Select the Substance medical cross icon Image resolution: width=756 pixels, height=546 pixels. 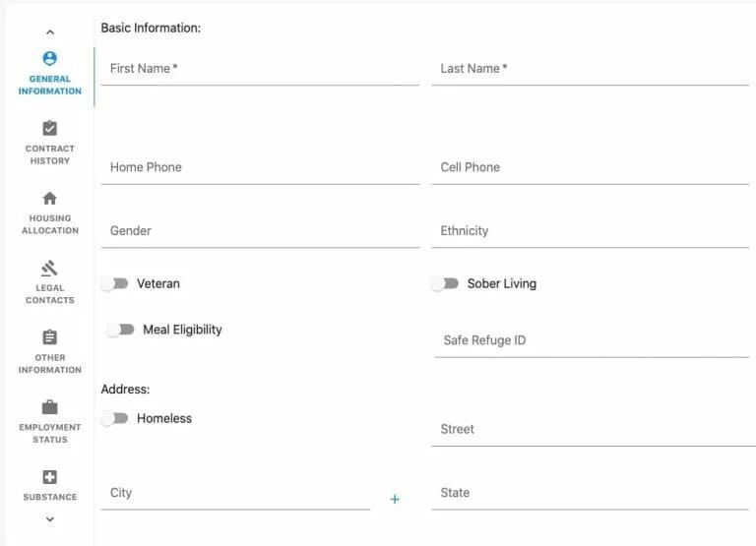click(x=50, y=477)
